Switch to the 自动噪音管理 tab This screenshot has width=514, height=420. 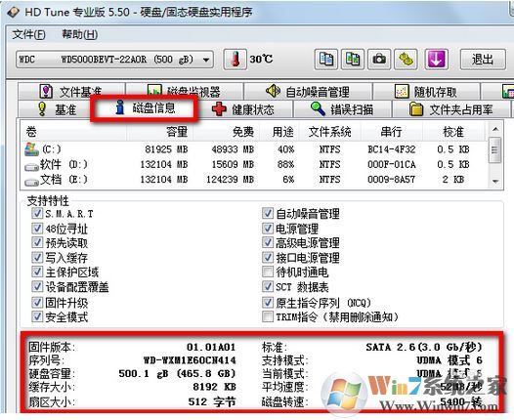308,92
